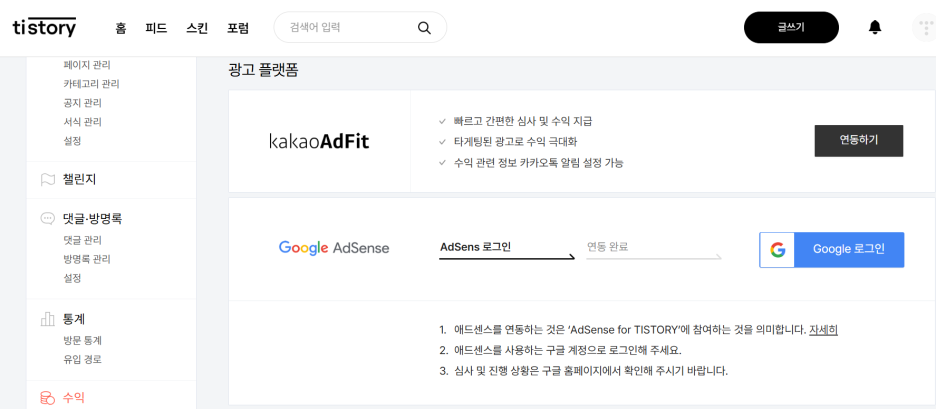Open 설정 below 서식 관리
This screenshot has height=409, width=936.
coord(72,141)
